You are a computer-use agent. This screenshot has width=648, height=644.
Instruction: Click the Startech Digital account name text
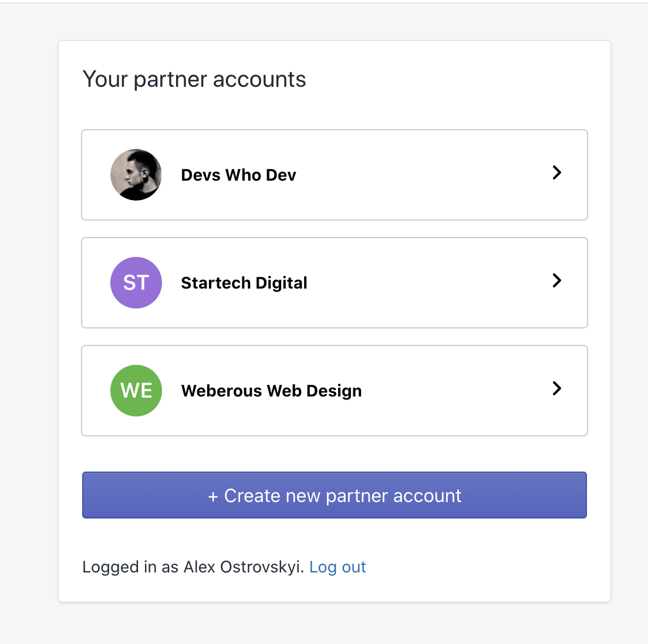tap(244, 283)
